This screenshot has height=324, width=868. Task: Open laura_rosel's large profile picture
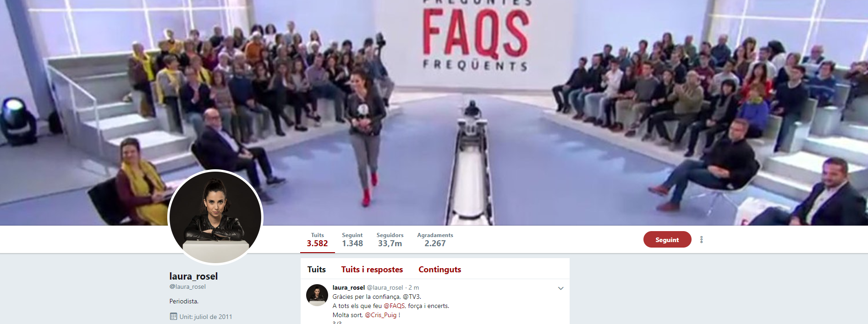pyautogui.click(x=215, y=217)
